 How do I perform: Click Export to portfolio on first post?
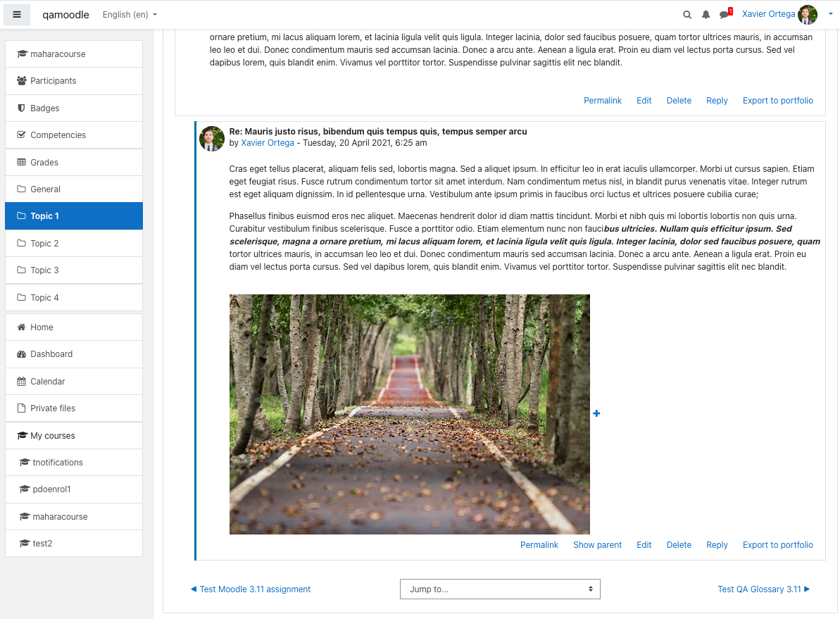click(778, 100)
